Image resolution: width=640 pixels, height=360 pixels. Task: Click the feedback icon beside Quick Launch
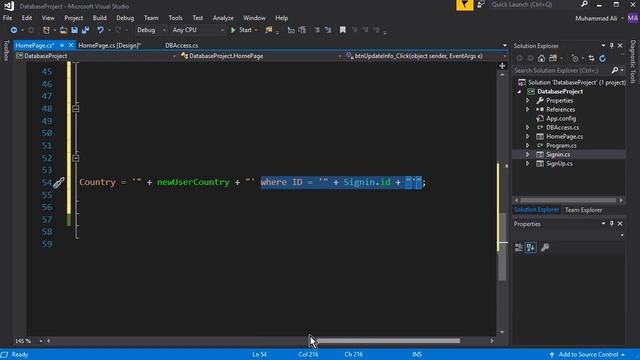[x=481, y=4]
